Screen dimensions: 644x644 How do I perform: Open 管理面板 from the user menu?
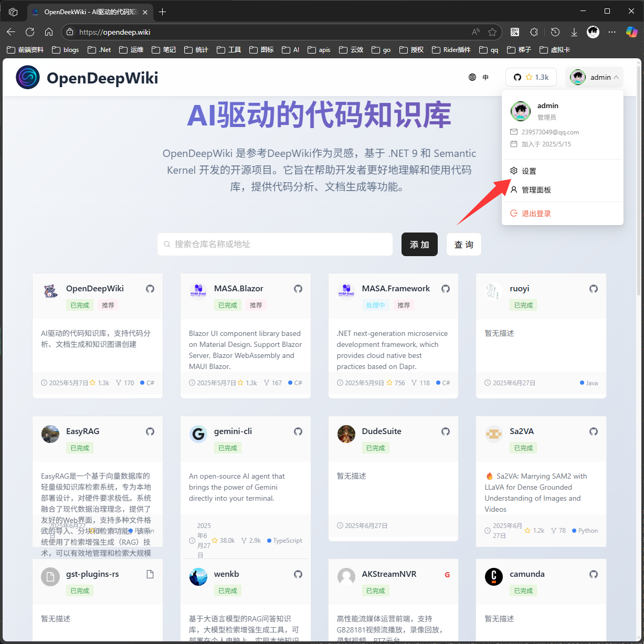(563, 190)
